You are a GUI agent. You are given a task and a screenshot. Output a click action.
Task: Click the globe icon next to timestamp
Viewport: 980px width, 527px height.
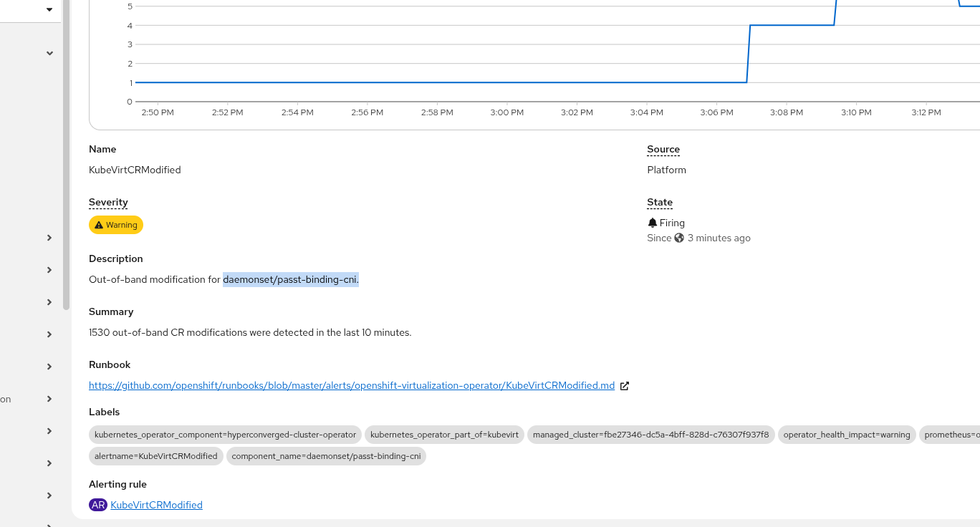coord(679,238)
